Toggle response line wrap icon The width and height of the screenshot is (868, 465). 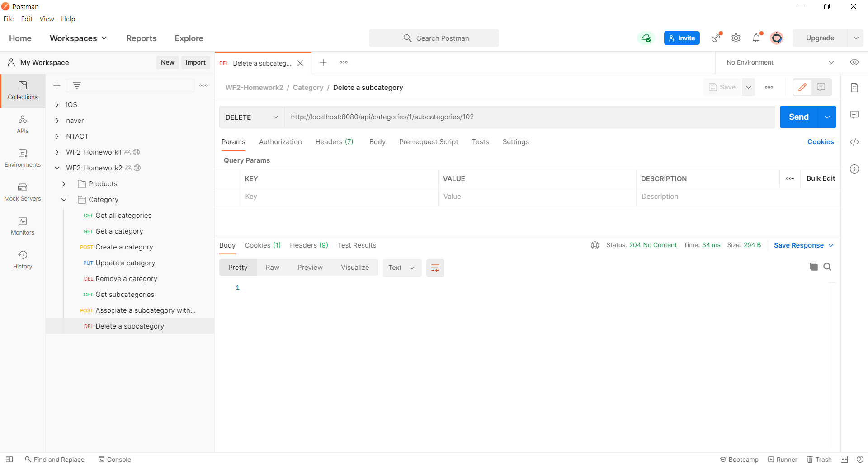click(435, 268)
